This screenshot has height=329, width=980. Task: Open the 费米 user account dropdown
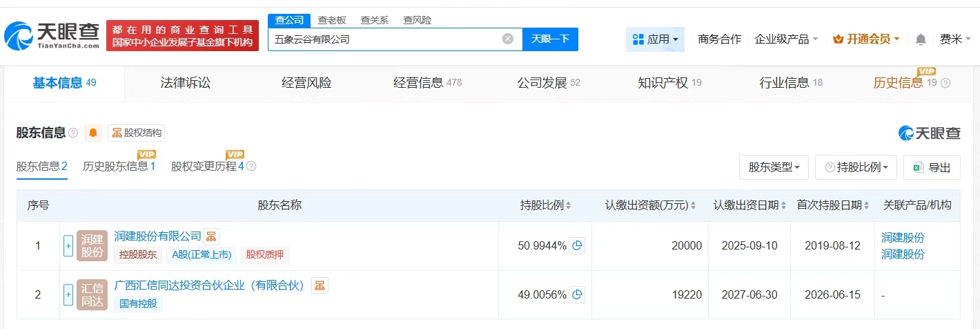[x=955, y=39]
